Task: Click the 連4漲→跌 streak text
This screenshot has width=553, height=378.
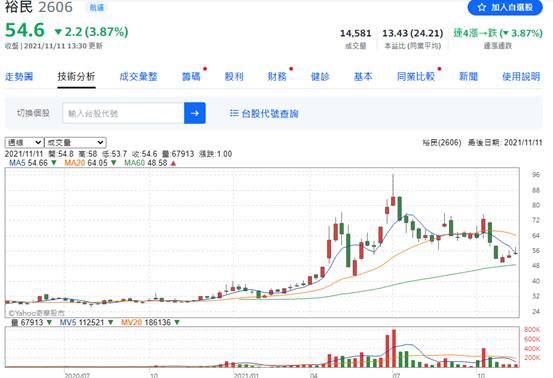Action: (498, 33)
